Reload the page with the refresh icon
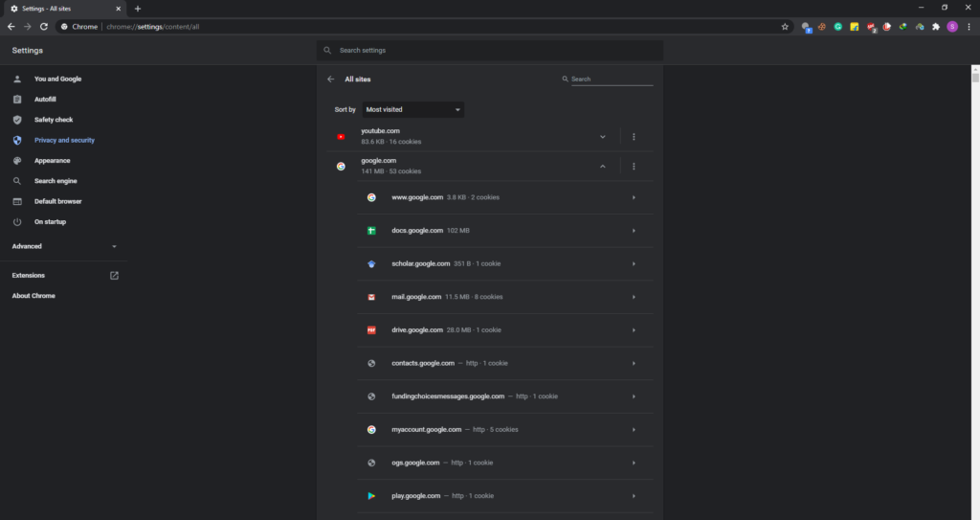 44,27
